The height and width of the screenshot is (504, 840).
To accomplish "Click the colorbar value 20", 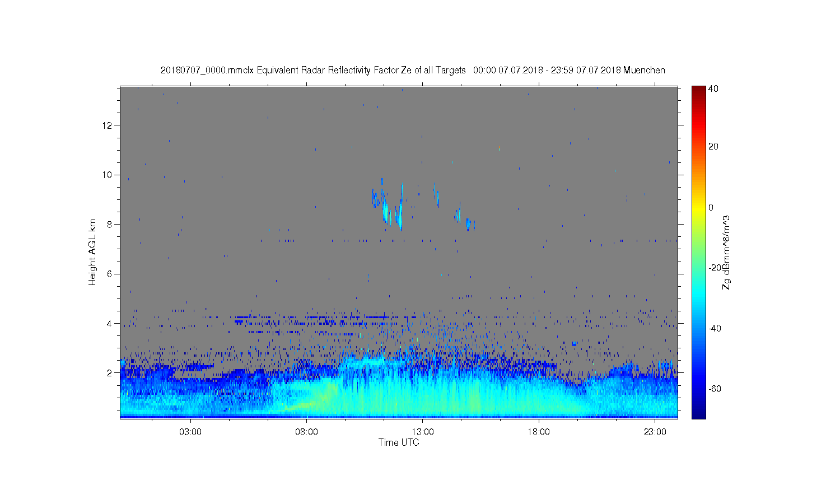I will coord(713,147).
